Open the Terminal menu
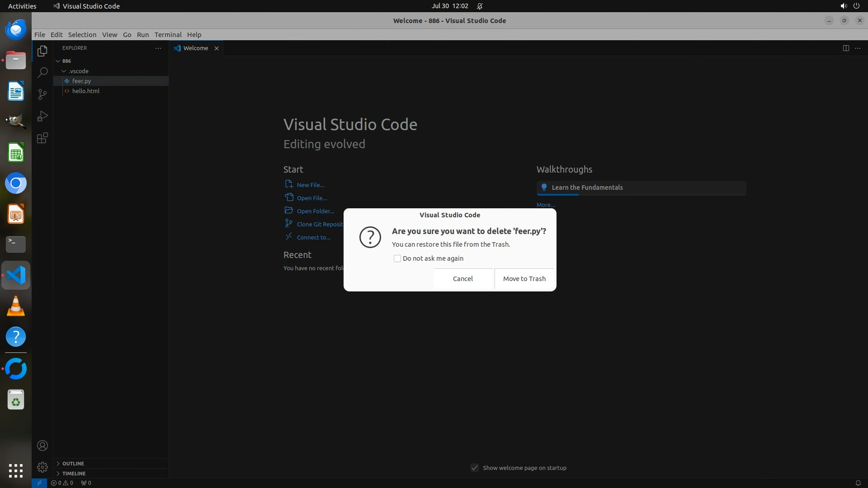 point(168,34)
